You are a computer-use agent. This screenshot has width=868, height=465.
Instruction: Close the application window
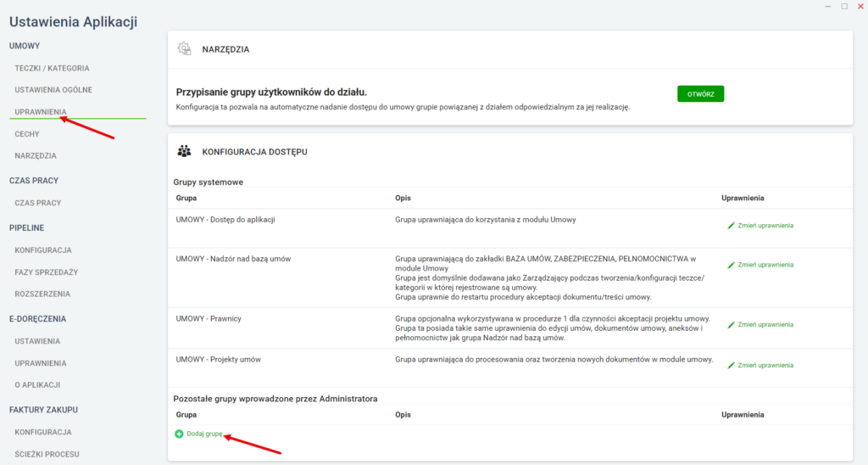coord(860,6)
